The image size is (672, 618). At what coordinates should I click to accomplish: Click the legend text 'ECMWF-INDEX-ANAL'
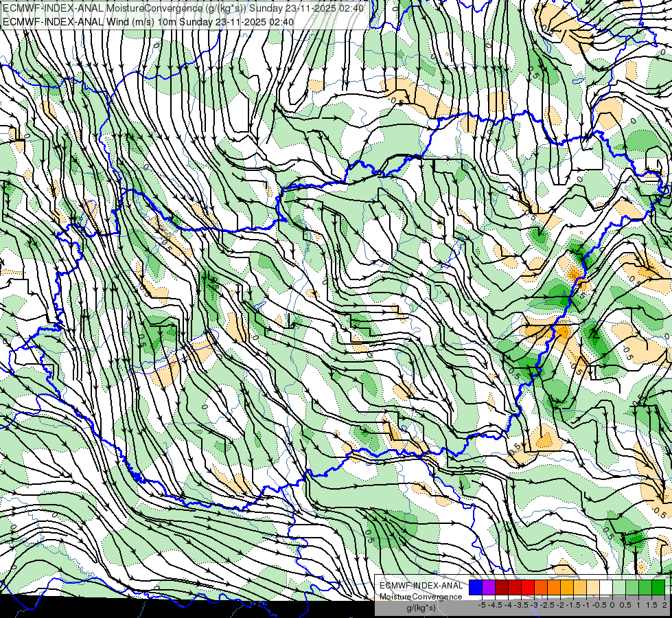(421, 586)
